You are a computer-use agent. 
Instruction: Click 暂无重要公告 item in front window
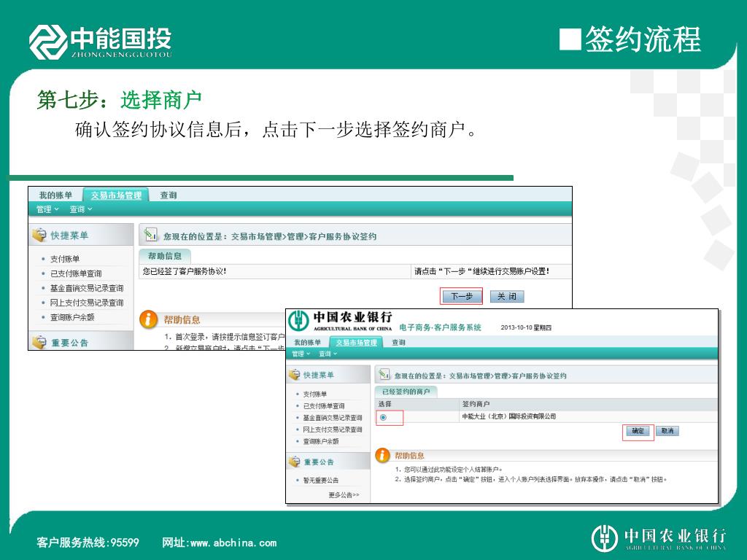coord(321,480)
